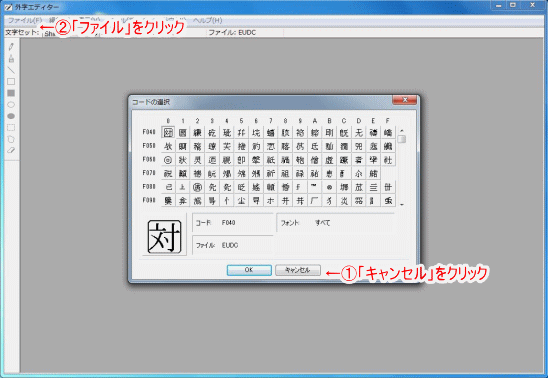
Task: Close the 外字エディター main window
Action: click(x=533, y=5)
